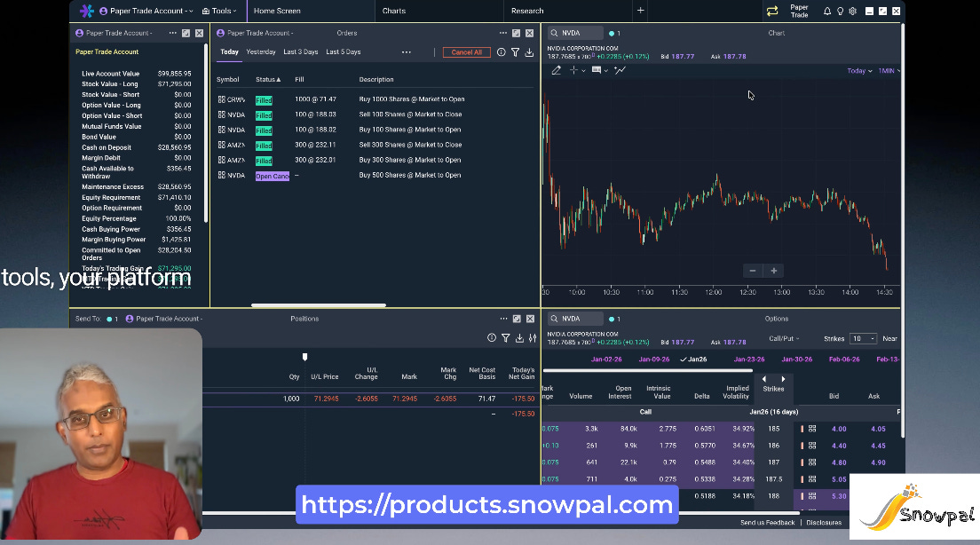The image size is (980, 545).
Task: Select the Last 5 Days orders tab
Action: click(x=344, y=51)
